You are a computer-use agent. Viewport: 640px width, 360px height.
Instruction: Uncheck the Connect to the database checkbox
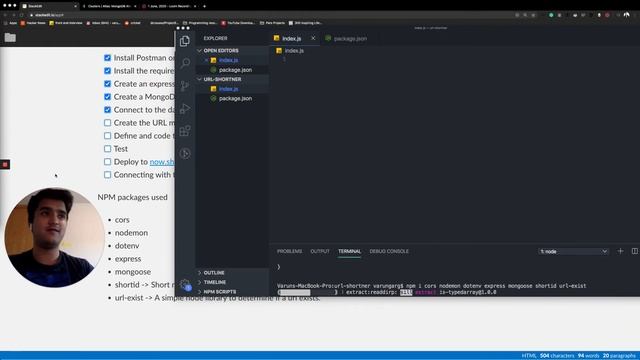tap(107, 110)
